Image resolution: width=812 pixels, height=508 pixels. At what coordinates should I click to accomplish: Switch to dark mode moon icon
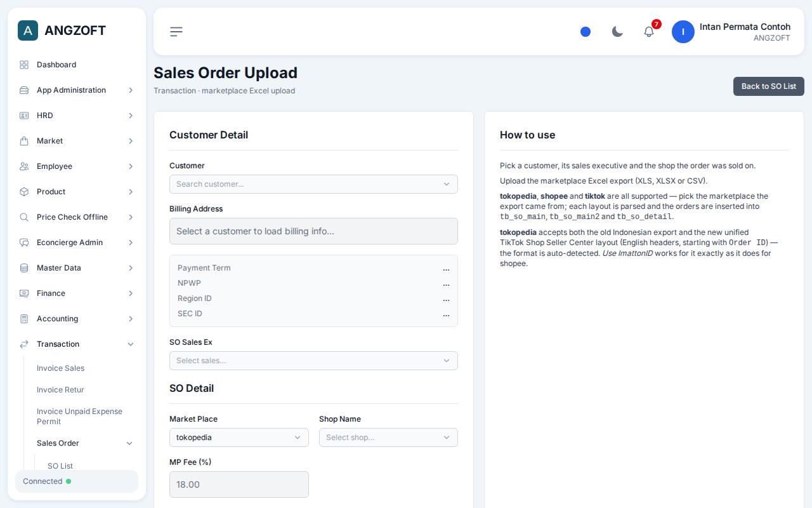tap(617, 32)
